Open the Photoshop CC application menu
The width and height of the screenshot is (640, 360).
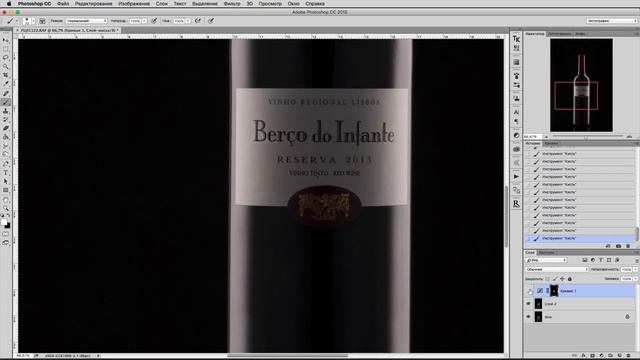(34, 4)
